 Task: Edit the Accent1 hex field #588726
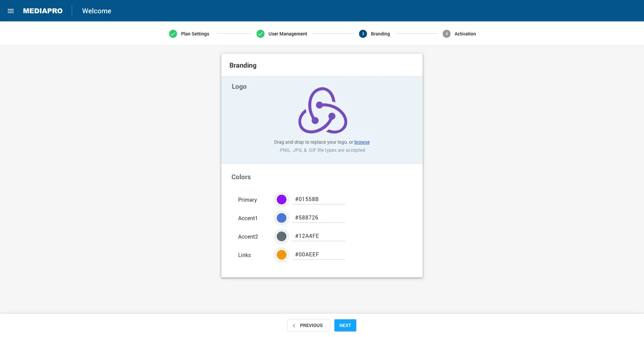pos(318,218)
